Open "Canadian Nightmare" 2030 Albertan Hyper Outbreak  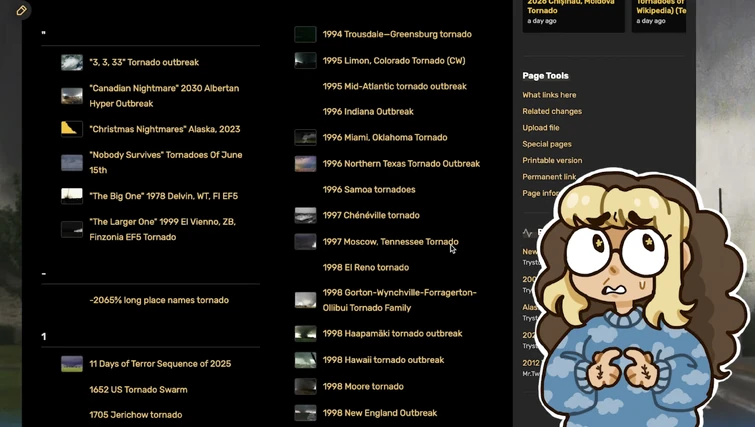tap(164, 96)
